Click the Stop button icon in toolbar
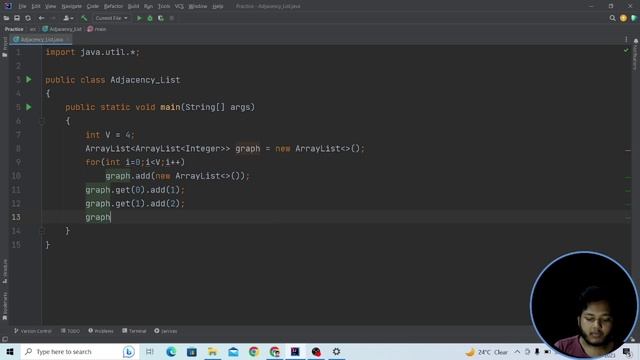 pyautogui.click(x=172, y=18)
